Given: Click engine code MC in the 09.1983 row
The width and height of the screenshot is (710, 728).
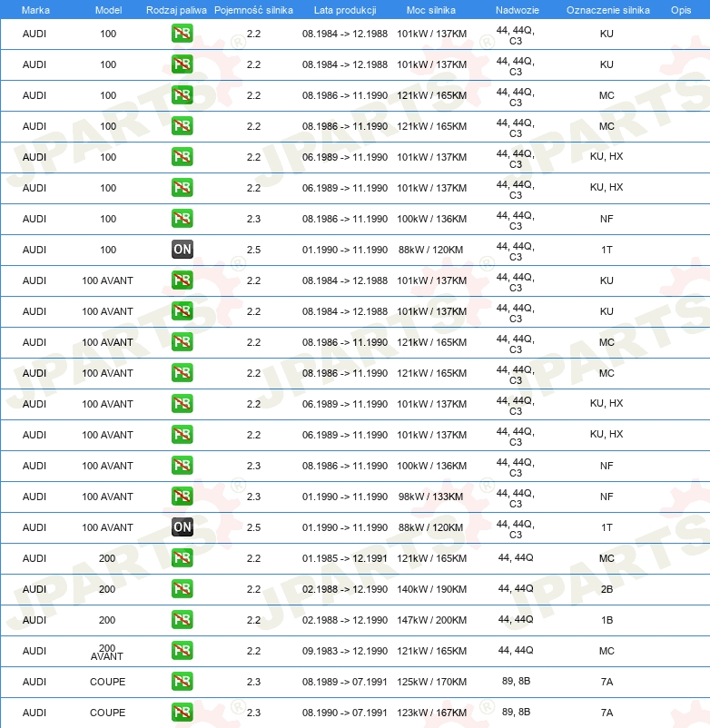Looking at the screenshot, I should 606,651.
